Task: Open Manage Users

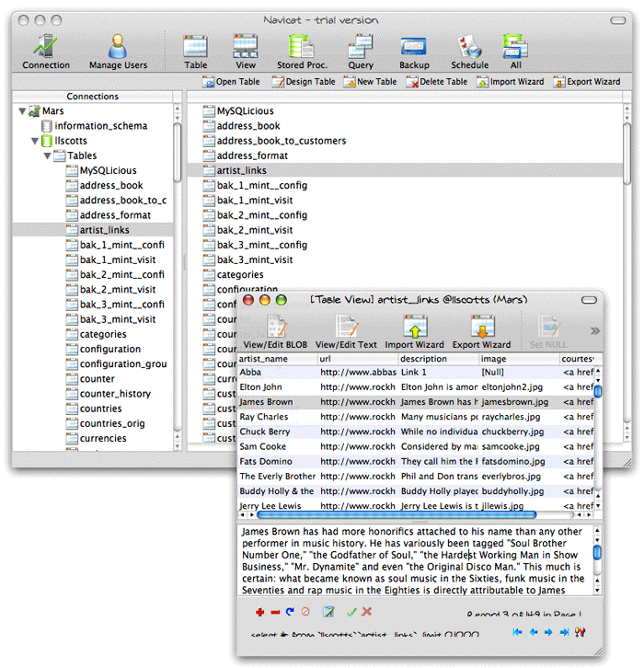Action: [x=118, y=52]
